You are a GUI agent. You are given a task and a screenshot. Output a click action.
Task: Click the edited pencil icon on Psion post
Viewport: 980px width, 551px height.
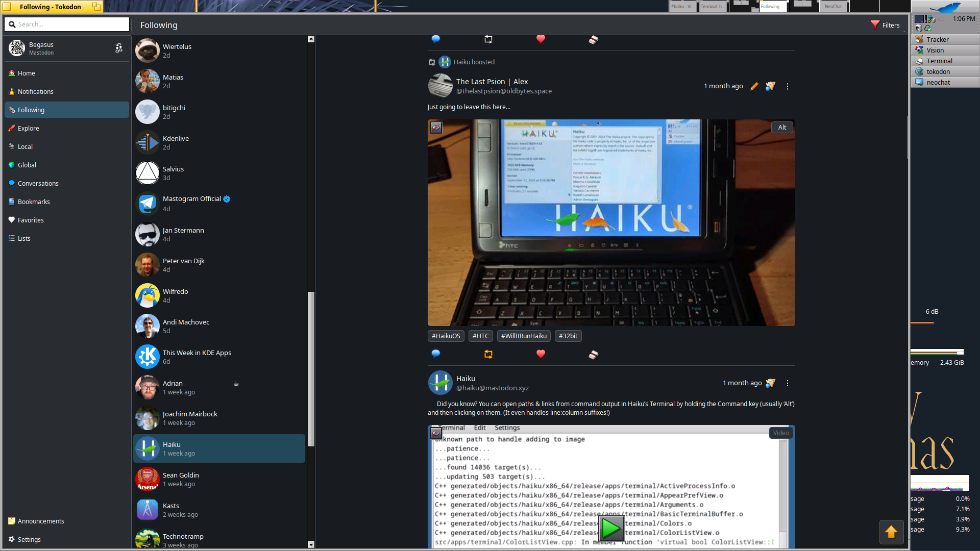tap(754, 86)
